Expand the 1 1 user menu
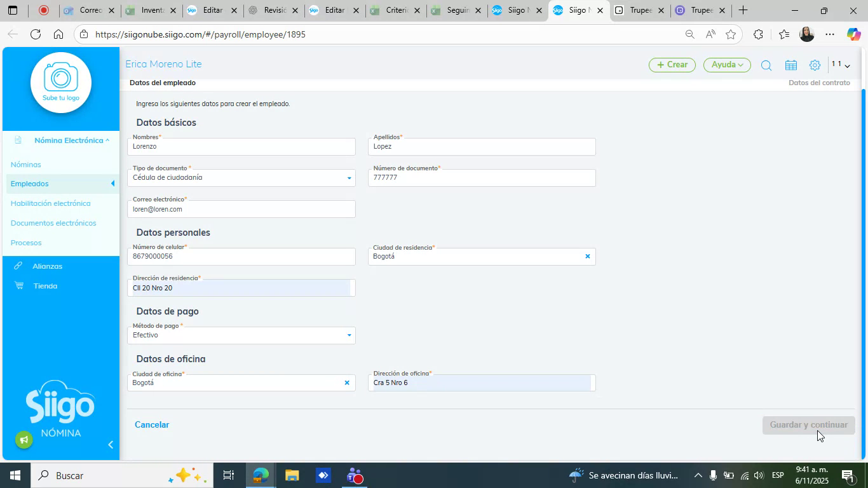 841,65
